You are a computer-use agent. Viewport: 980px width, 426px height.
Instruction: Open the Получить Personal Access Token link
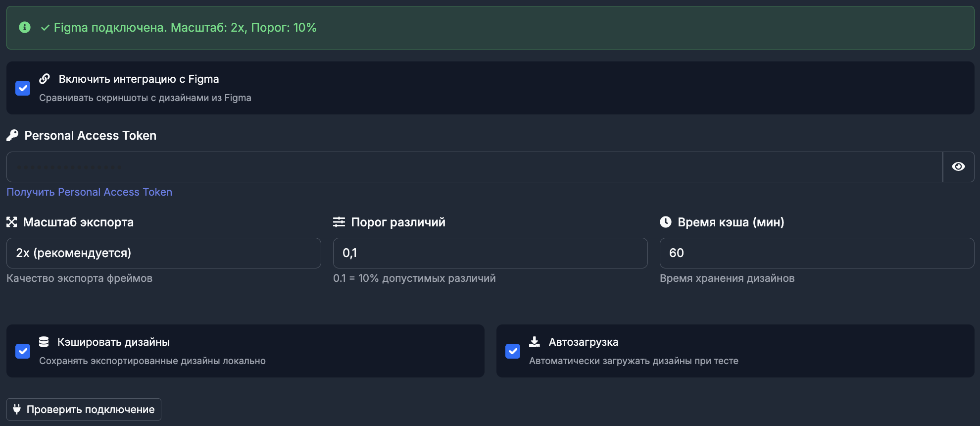pyautogui.click(x=90, y=192)
